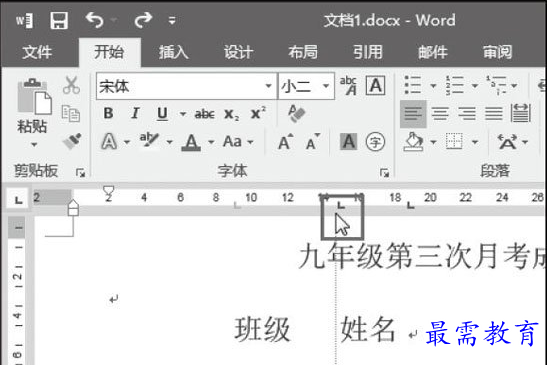Apply text highlight color
This screenshot has width=547, height=365.
click(149, 141)
